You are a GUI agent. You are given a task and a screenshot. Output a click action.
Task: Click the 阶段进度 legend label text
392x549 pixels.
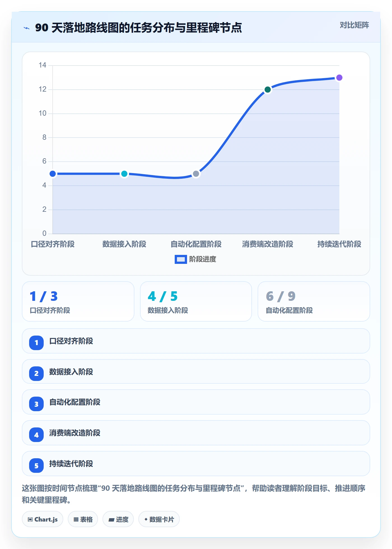point(203,259)
